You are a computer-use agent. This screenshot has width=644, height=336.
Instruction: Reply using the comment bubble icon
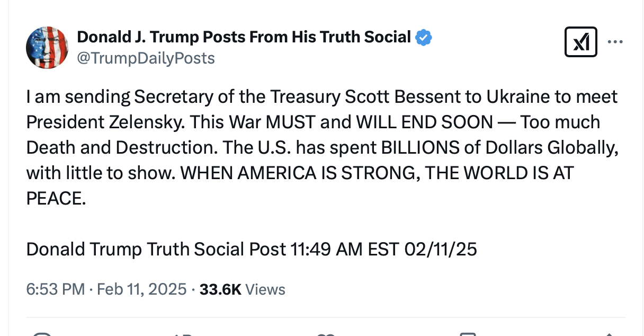[x=41, y=334]
